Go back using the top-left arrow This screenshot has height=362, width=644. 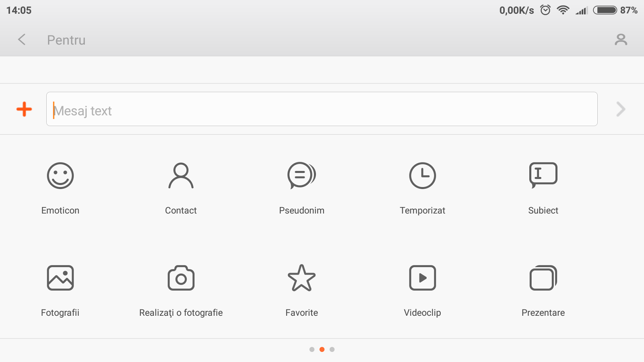coord(22,39)
